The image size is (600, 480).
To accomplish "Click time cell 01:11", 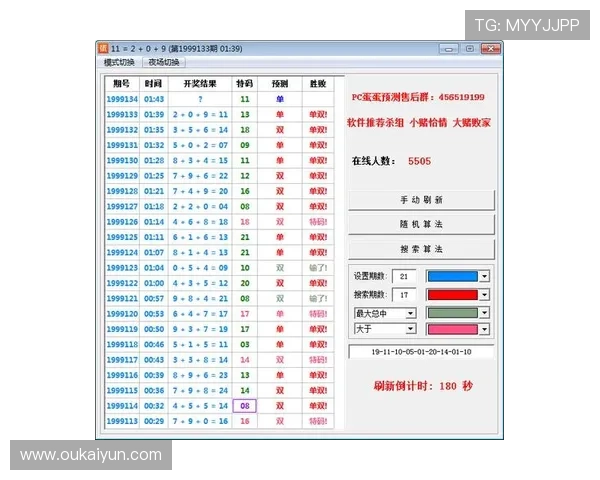I will (154, 237).
